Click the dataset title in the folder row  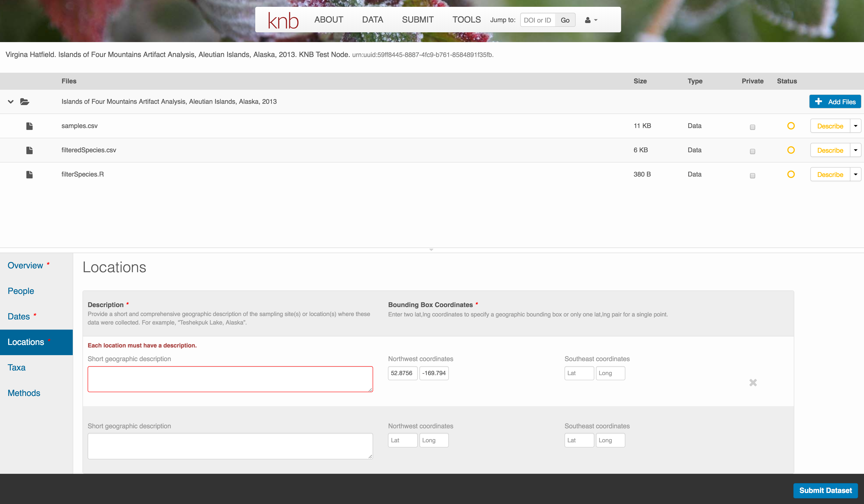click(x=169, y=101)
